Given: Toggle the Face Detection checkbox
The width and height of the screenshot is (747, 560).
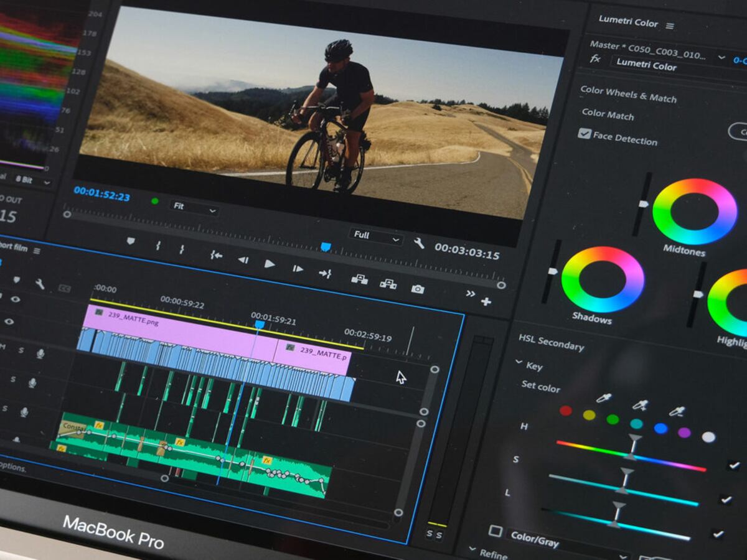Looking at the screenshot, I should click(584, 133).
